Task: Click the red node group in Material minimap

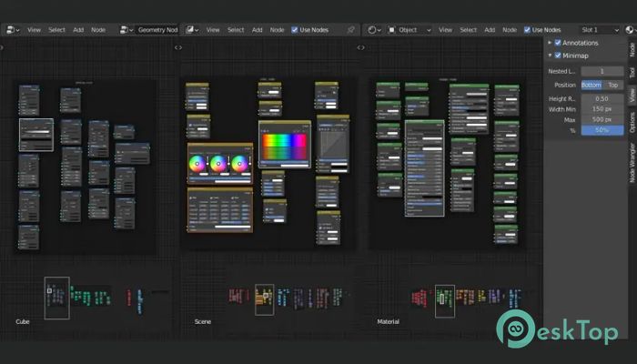Action: click(420, 298)
